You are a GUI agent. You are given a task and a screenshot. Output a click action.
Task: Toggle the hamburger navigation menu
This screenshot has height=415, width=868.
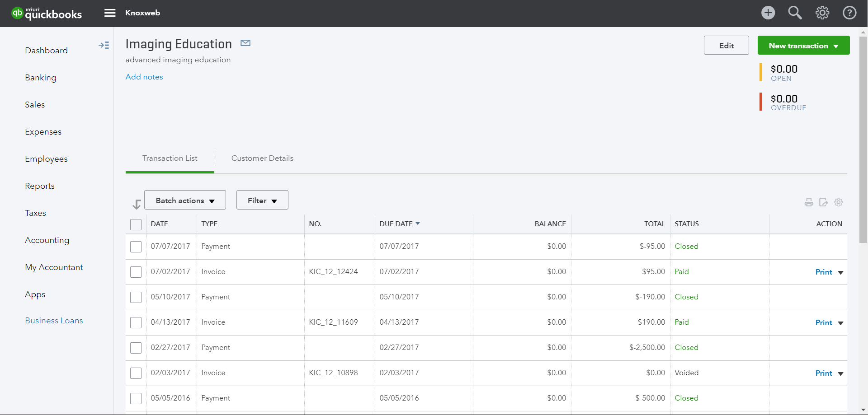click(x=110, y=13)
